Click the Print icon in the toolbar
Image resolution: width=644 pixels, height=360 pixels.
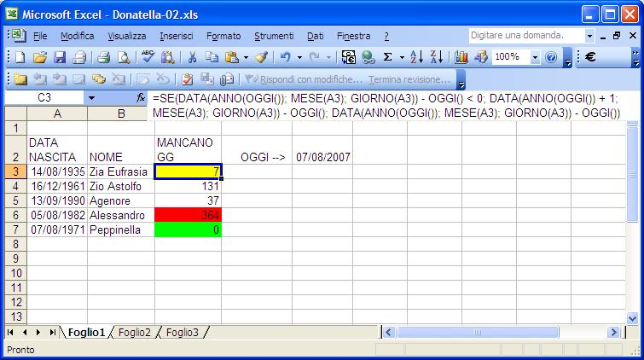click(x=103, y=57)
